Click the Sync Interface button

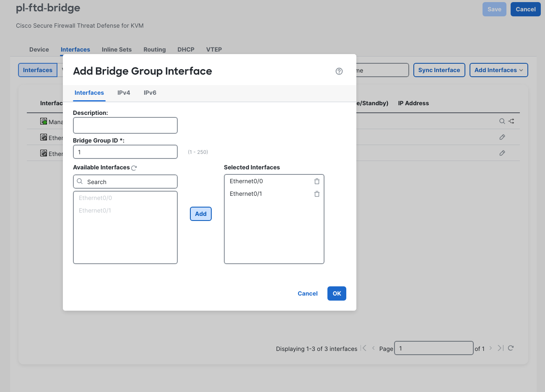coord(439,70)
